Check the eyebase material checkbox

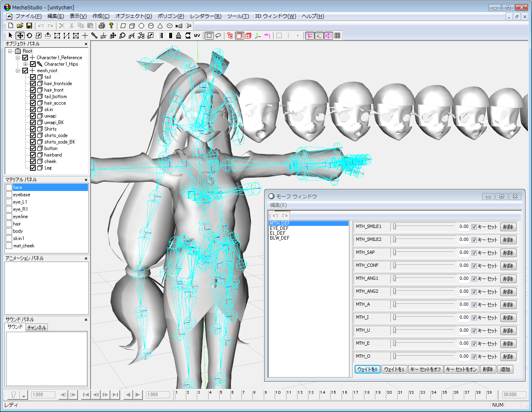(9, 195)
